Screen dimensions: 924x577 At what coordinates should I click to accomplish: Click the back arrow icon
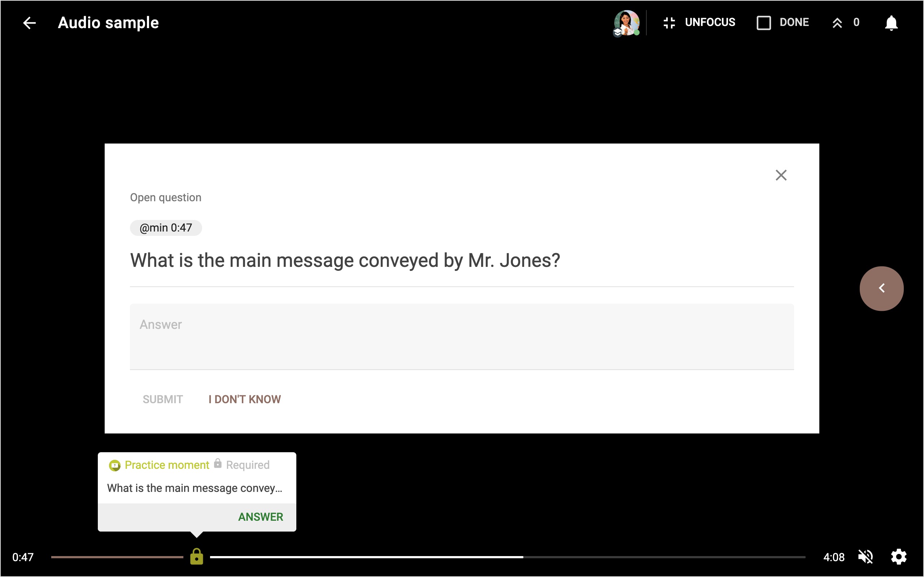coord(29,23)
